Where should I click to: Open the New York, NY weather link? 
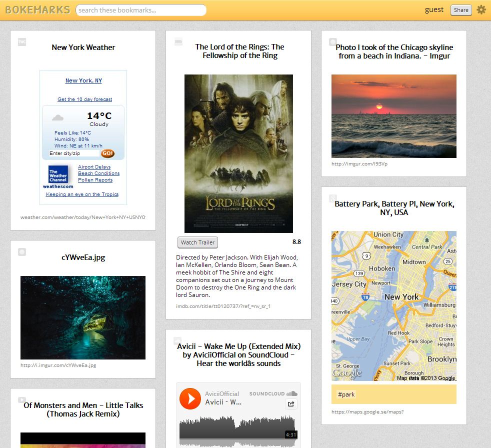[83, 80]
